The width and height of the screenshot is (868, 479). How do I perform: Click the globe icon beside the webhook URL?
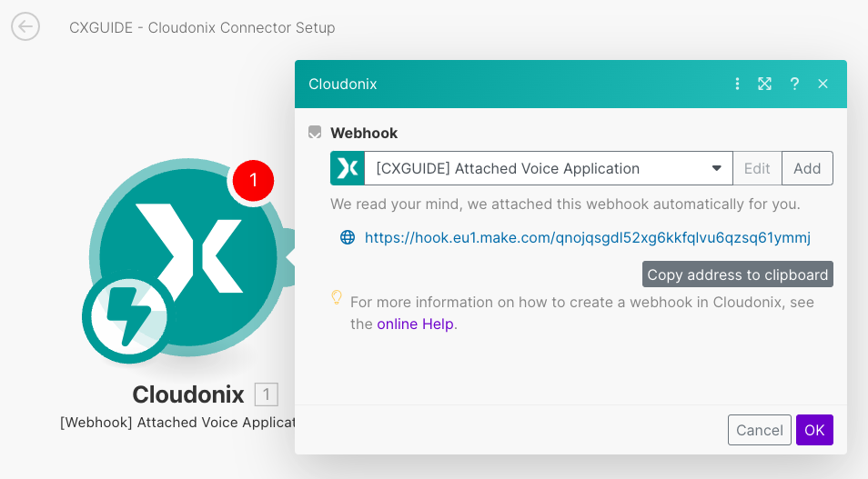pos(347,237)
